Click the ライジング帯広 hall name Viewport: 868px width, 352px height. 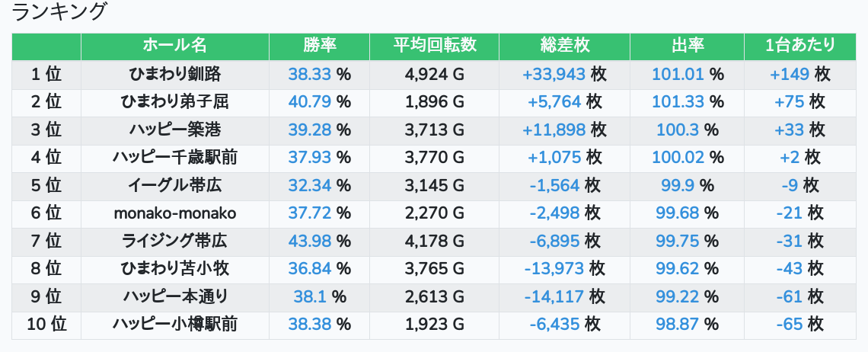point(175,241)
